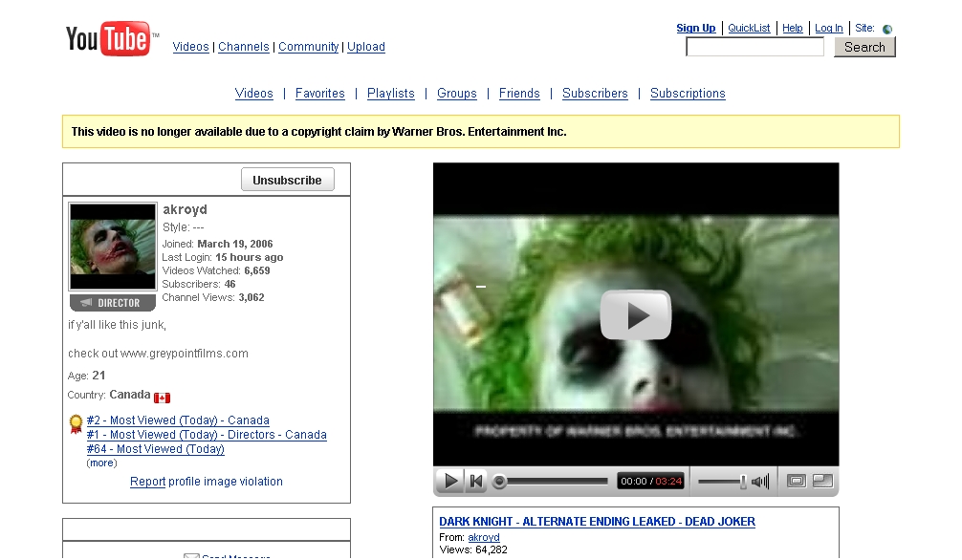962x560 pixels.
Task: Click Report profile image violation link
Action: [207, 482]
